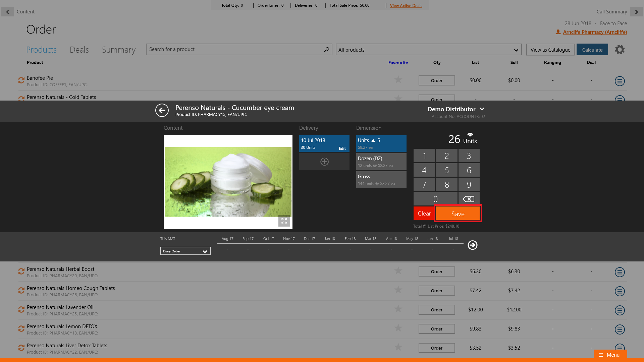Switch to the Summary tab
Image resolution: width=644 pixels, height=362 pixels.
(x=119, y=50)
